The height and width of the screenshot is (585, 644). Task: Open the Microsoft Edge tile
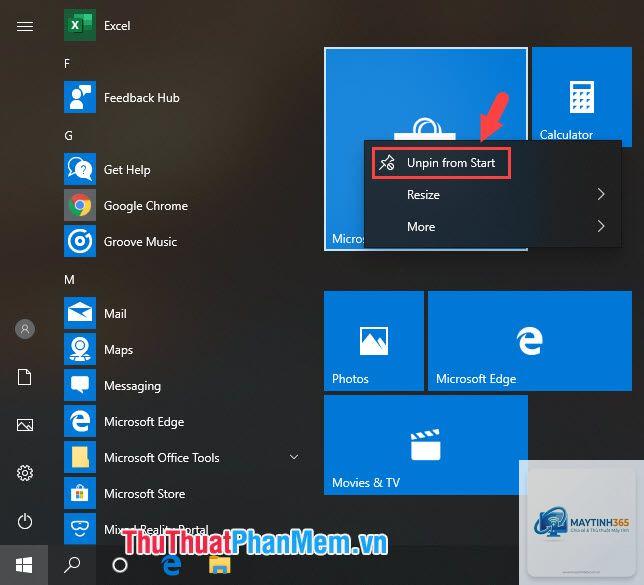point(530,341)
